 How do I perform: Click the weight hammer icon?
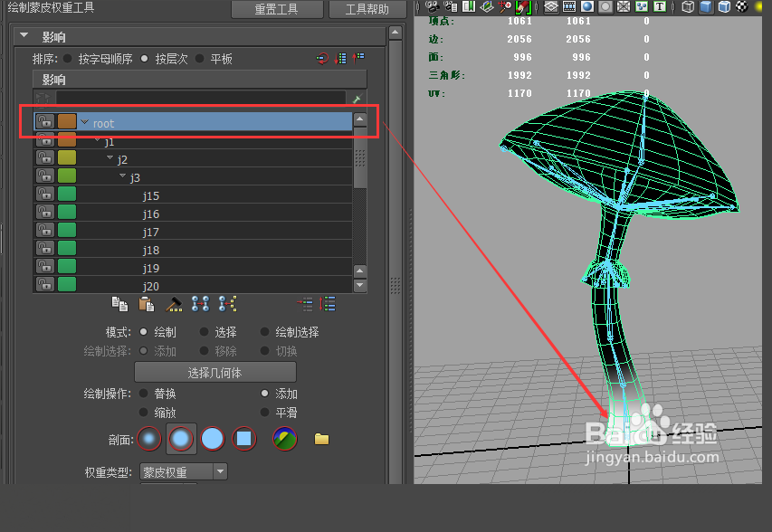(175, 304)
